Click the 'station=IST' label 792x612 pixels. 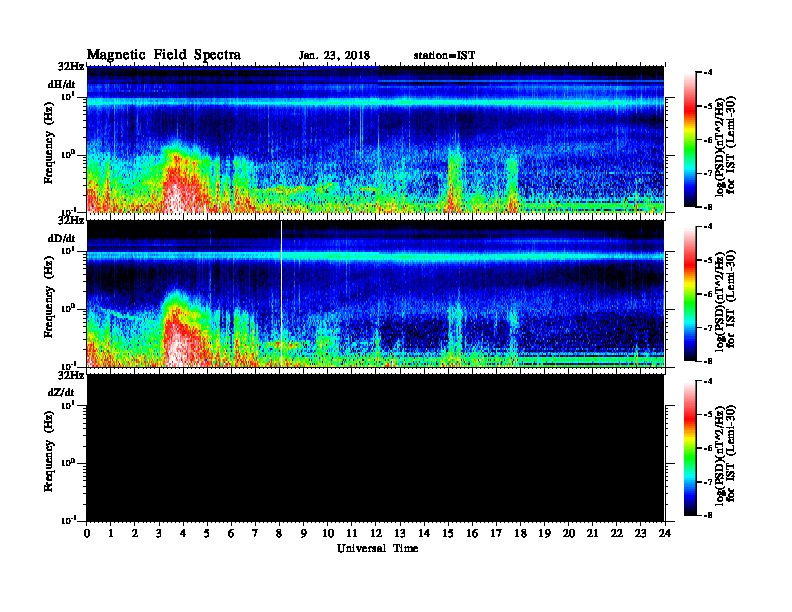tap(444, 56)
